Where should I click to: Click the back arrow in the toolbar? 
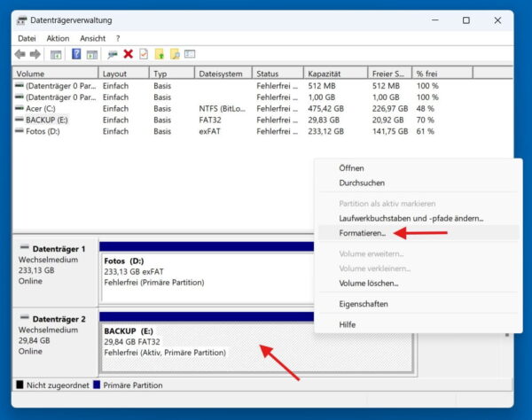(20, 54)
